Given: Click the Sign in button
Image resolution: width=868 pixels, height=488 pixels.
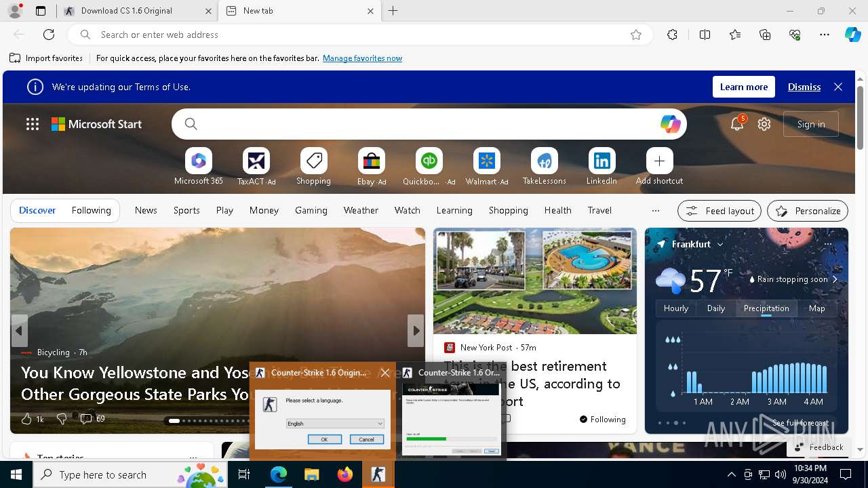Looking at the screenshot, I should tap(811, 124).
